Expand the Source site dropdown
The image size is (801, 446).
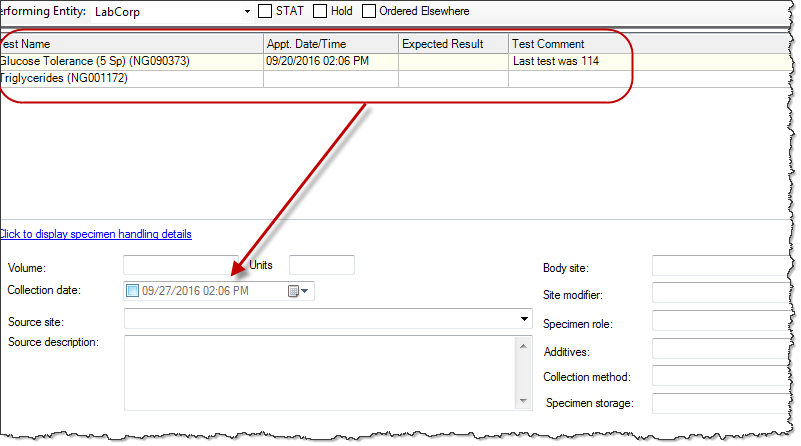coord(524,319)
